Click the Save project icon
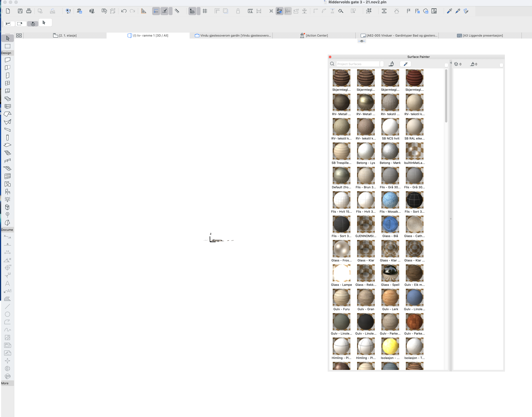The width and height of the screenshot is (532, 417). 20,11
